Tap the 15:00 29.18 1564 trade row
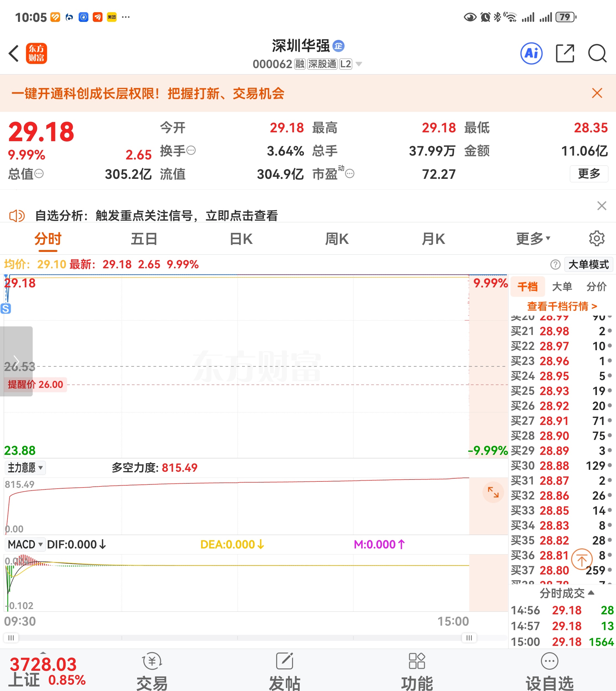 [x=562, y=642]
